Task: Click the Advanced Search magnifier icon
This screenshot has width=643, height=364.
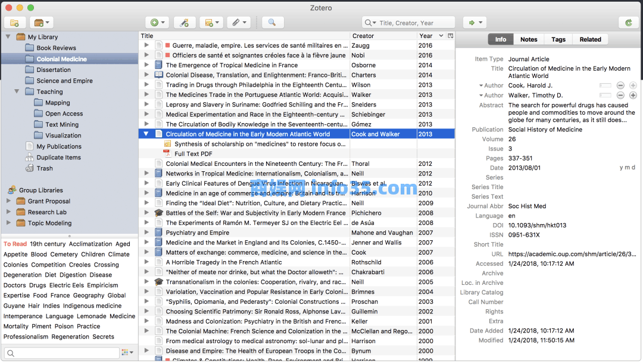Action: pos(272,23)
